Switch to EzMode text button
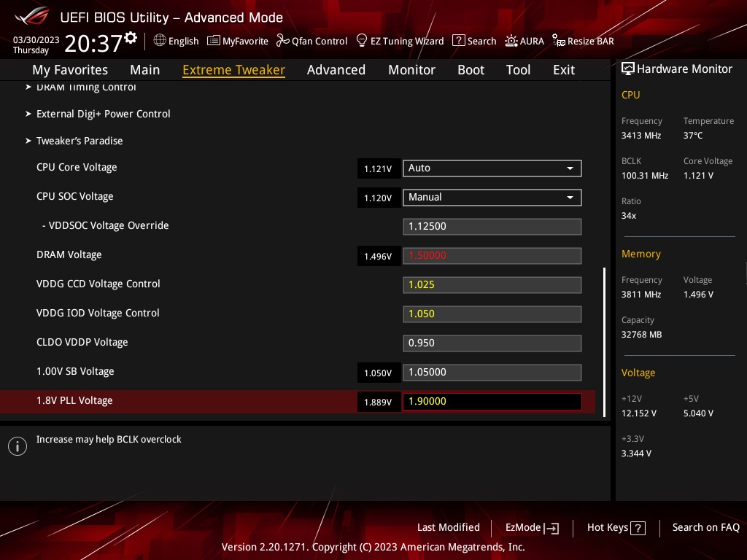Image resolution: width=747 pixels, height=560 pixels. 523,527
